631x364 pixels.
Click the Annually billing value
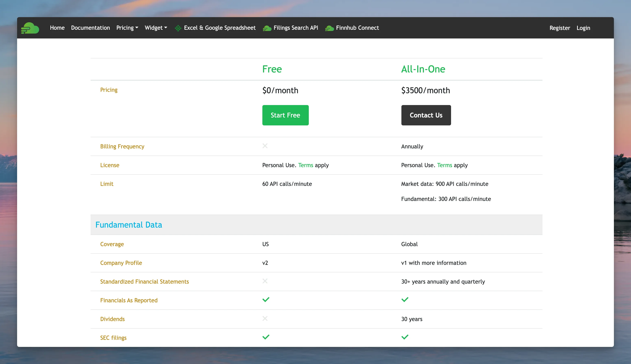tap(412, 147)
